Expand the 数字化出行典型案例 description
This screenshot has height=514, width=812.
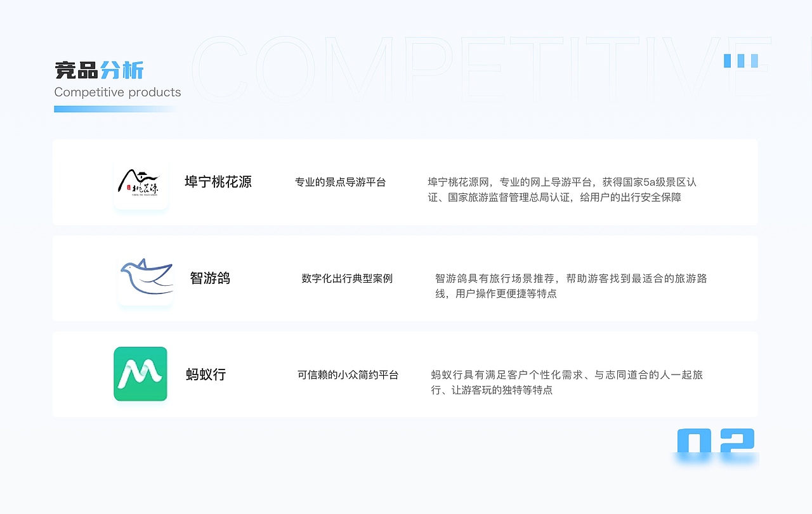[347, 278]
